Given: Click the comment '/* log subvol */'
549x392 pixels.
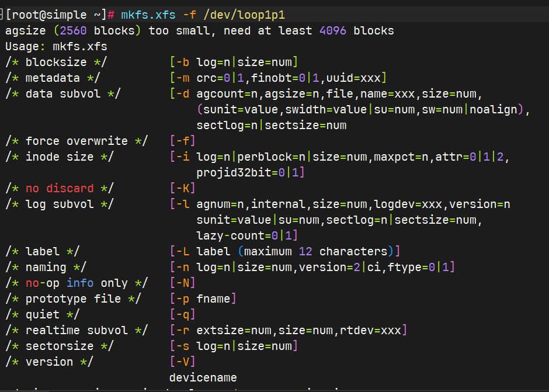Looking at the screenshot, I should click(x=60, y=204).
